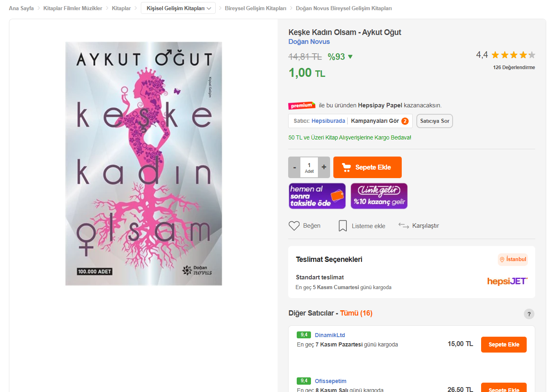Click the Karşılaştır arrows icon
Screen dimensions: 556x392
pos(403,225)
